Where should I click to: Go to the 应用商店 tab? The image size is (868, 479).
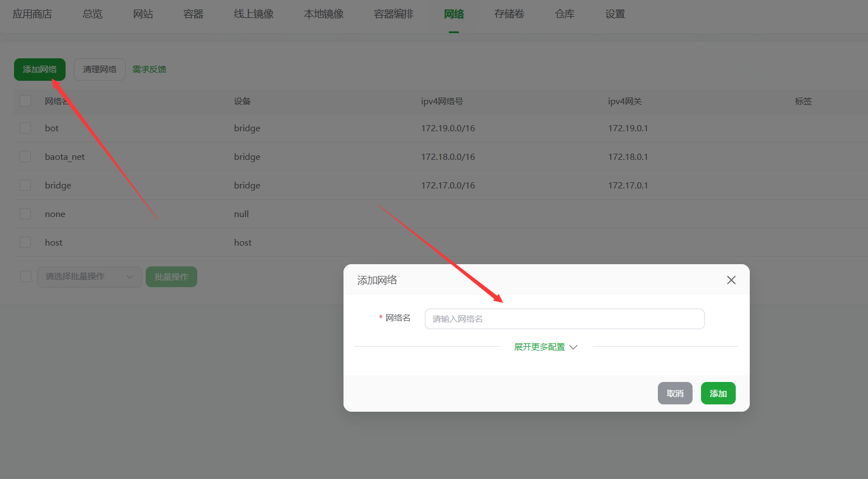(x=32, y=14)
